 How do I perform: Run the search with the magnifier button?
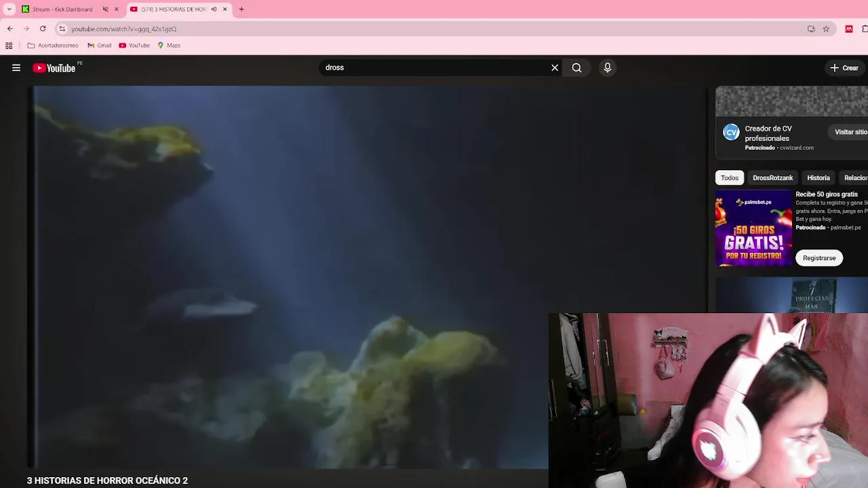(x=576, y=68)
